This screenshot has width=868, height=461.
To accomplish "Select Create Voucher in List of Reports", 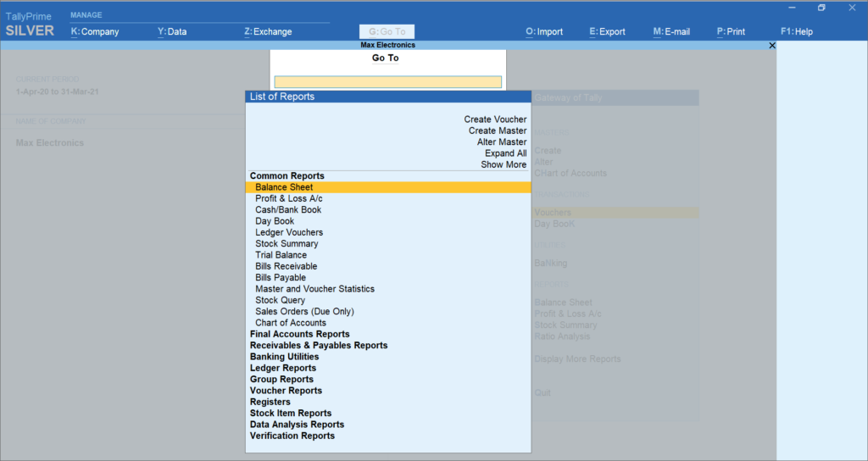I will [495, 119].
